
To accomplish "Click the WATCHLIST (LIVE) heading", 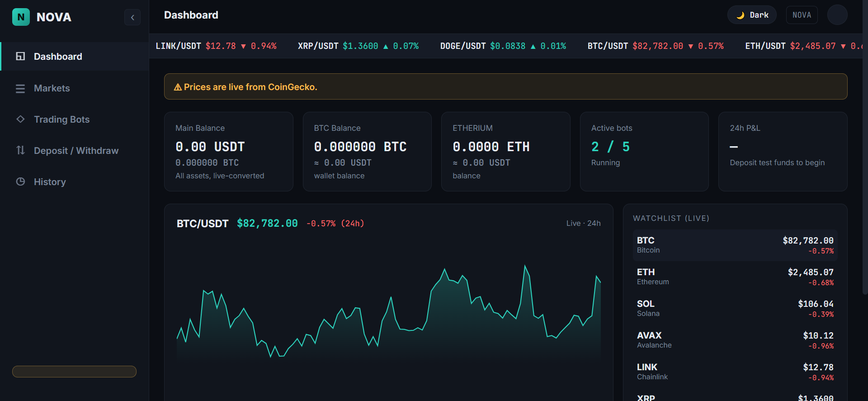I will [671, 218].
